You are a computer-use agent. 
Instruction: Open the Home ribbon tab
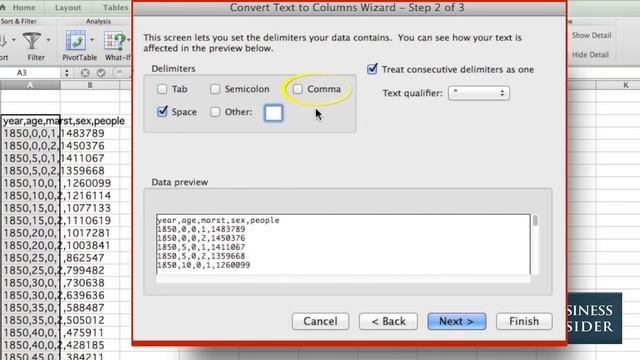pos(24,7)
